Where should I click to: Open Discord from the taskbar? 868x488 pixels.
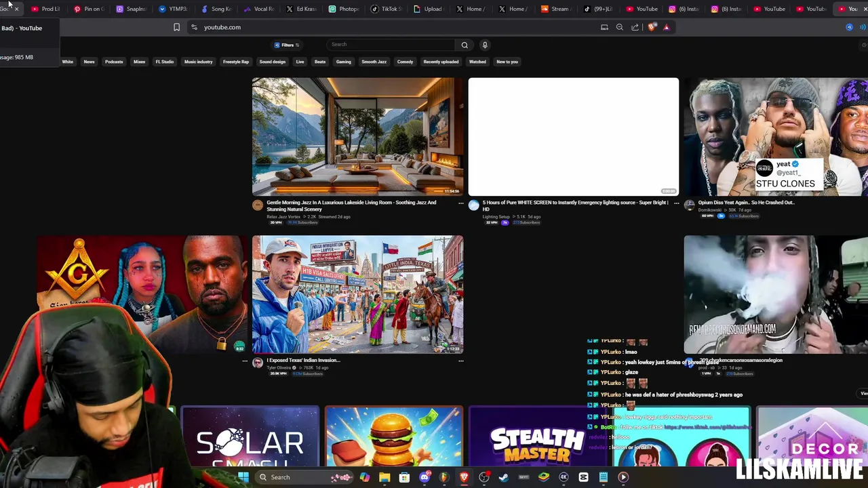pos(425,477)
